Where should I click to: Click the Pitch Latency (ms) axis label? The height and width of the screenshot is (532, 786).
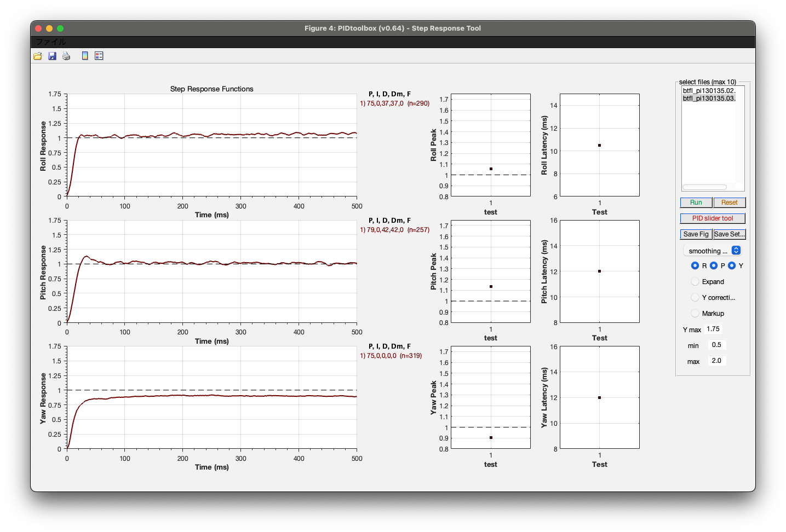point(544,271)
